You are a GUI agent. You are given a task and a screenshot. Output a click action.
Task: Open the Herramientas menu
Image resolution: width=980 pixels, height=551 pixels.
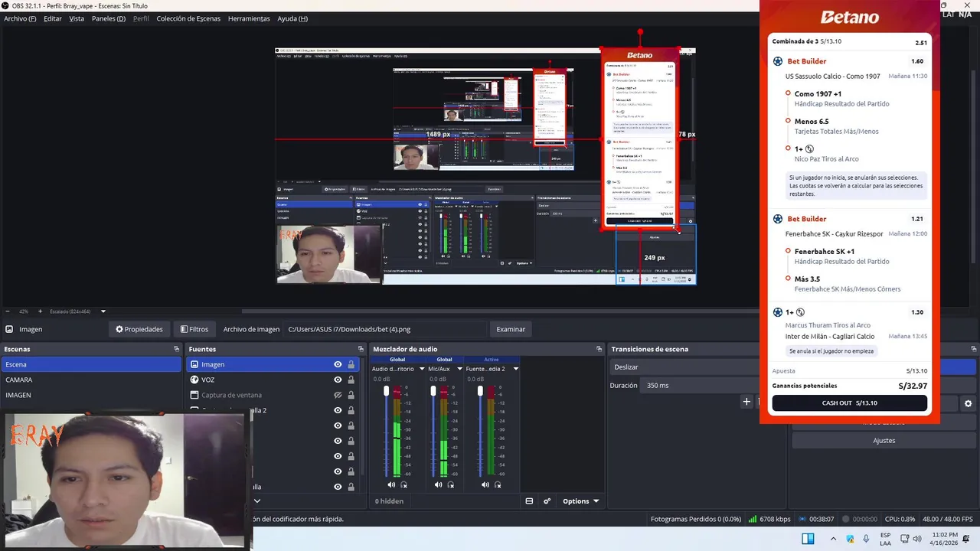[x=249, y=18]
